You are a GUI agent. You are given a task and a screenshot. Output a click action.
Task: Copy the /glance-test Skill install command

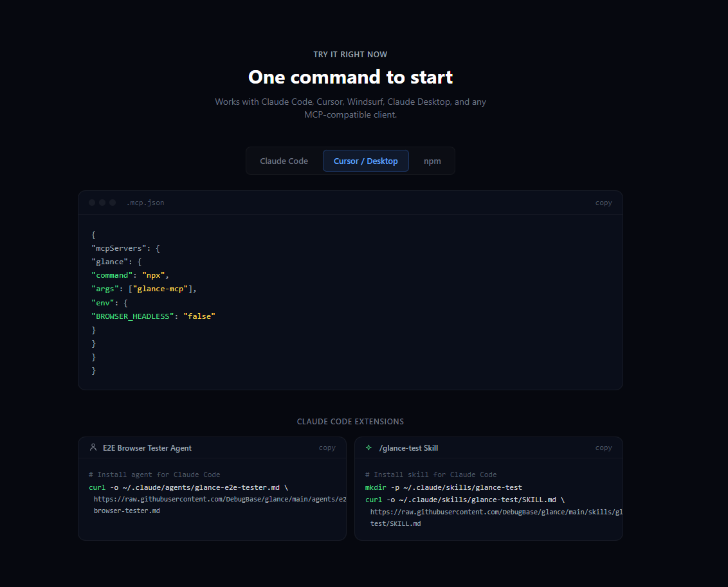[603, 447]
